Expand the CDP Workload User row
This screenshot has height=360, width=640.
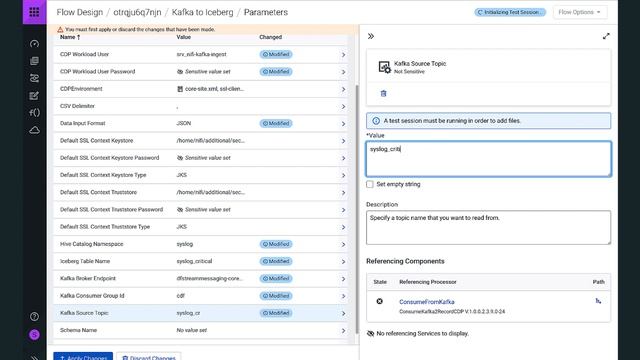click(x=343, y=55)
